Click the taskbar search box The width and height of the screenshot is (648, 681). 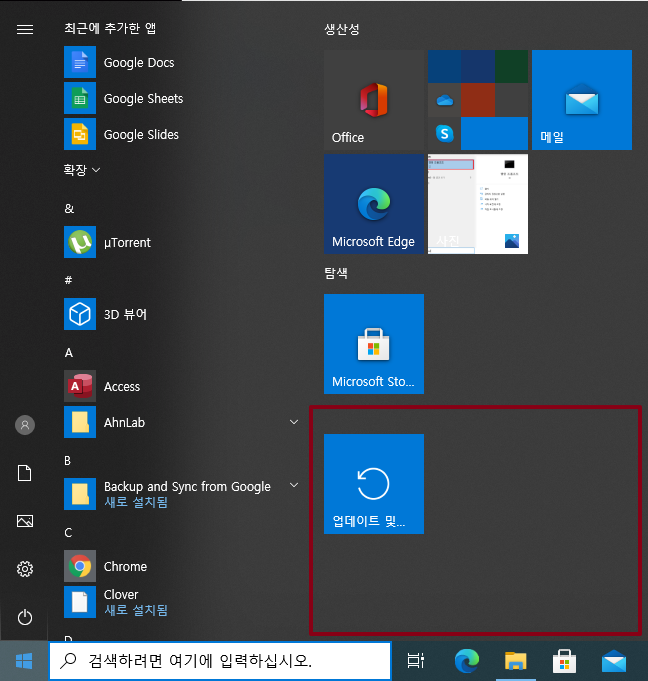point(220,661)
